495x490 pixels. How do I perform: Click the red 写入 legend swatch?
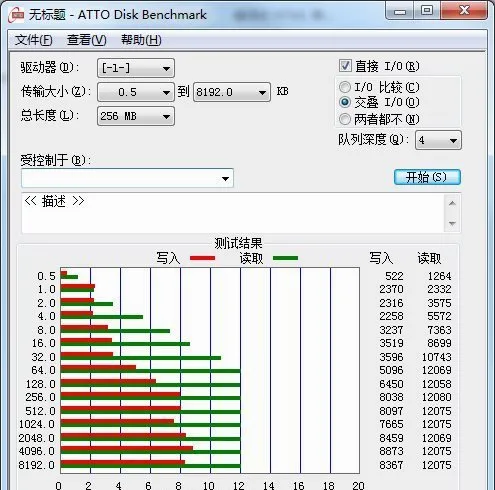(202, 258)
